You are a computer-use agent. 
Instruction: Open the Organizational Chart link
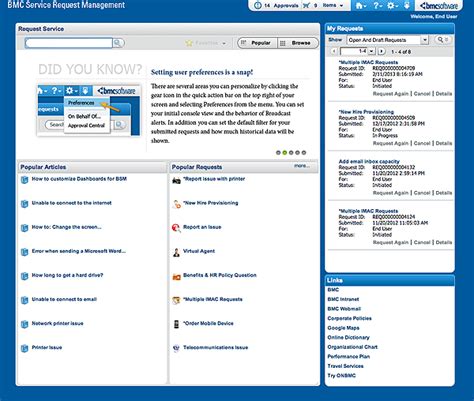click(352, 347)
